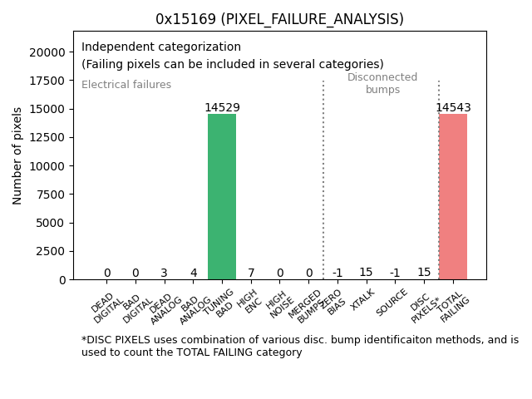Click the value 3 above DEAD ANALOG
Viewport: 532px width, 399px height.
(165, 273)
